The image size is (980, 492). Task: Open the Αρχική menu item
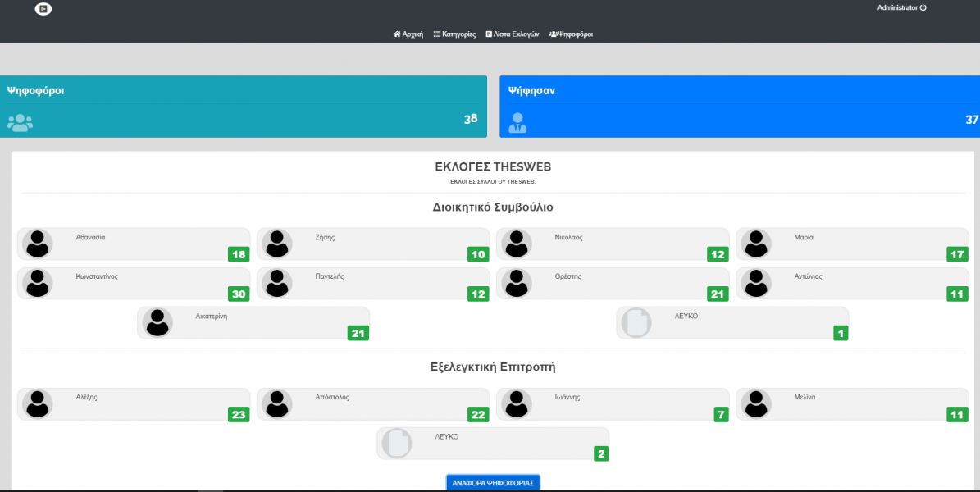click(x=408, y=34)
